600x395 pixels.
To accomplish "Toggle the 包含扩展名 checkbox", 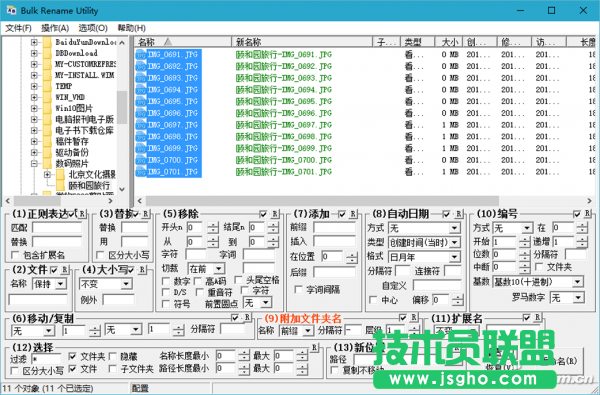I will pyautogui.click(x=15, y=255).
